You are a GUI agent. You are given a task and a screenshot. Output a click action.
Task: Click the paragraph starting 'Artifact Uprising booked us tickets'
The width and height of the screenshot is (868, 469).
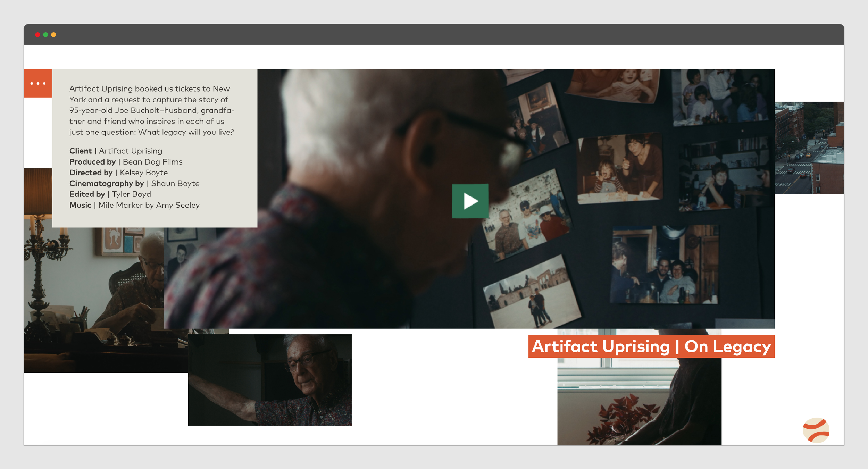[x=152, y=110]
